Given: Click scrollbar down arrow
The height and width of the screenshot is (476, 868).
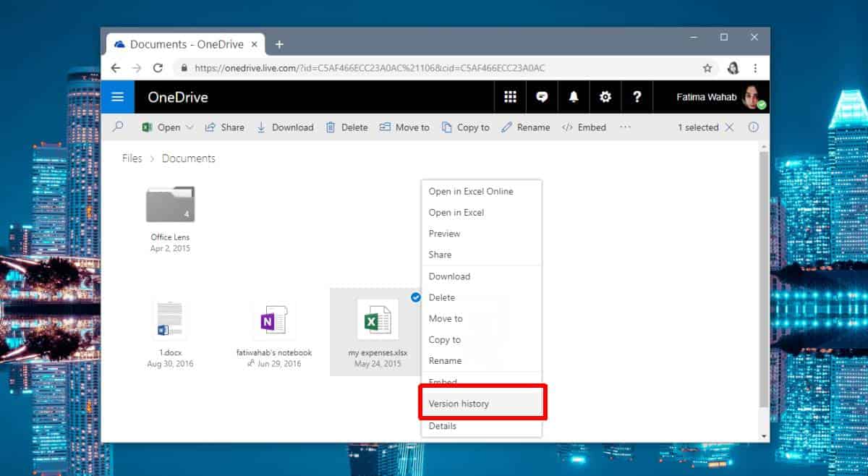Looking at the screenshot, I should [765, 436].
